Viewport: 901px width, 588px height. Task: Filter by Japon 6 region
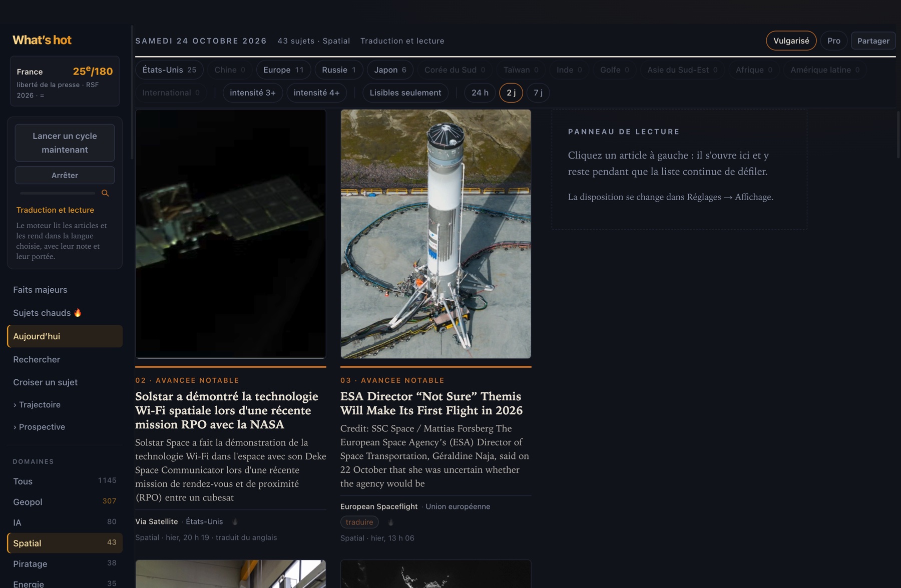click(x=390, y=70)
